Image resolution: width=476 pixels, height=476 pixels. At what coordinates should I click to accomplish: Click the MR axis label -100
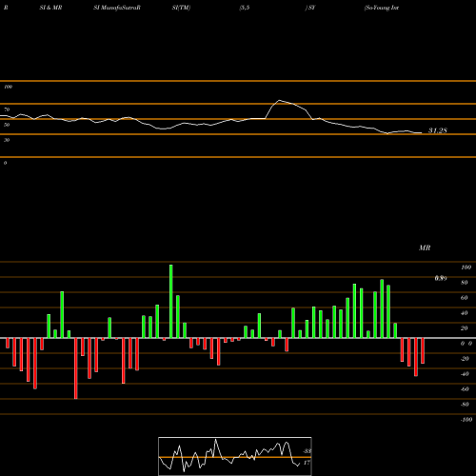(466, 420)
